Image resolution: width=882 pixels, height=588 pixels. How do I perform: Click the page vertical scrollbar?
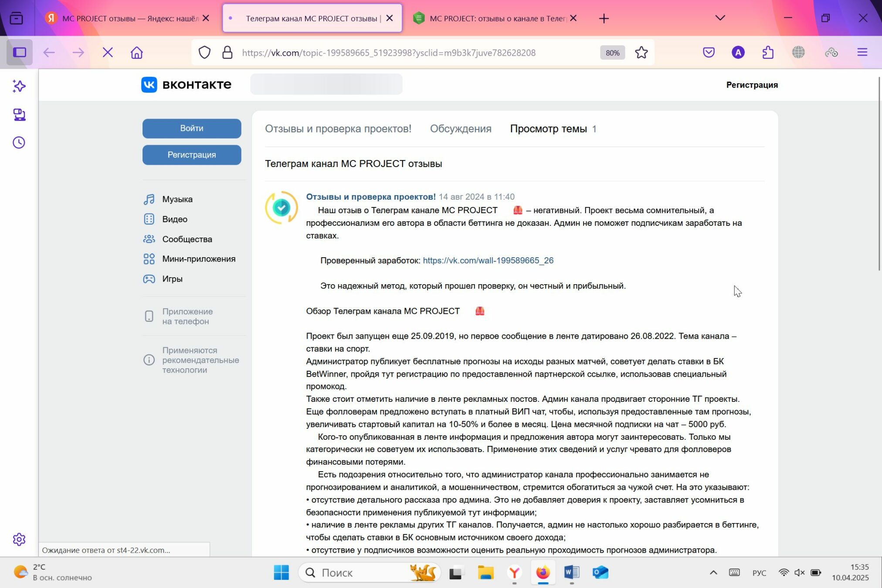[879, 174]
